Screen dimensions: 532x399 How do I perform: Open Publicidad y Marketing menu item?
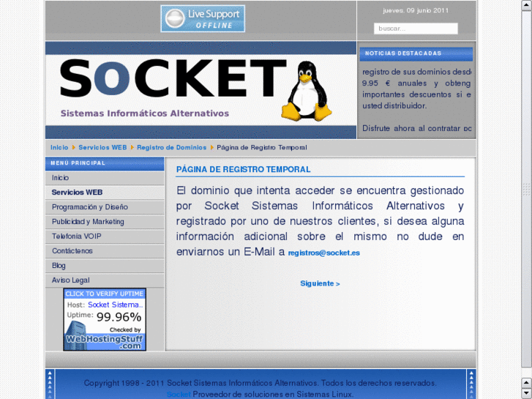105,222
